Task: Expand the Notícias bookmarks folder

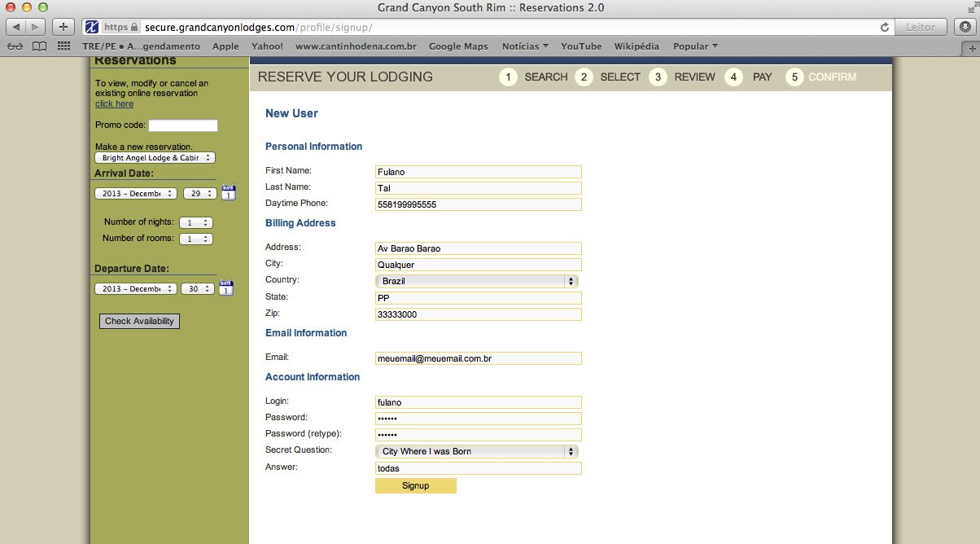Action: (x=525, y=46)
